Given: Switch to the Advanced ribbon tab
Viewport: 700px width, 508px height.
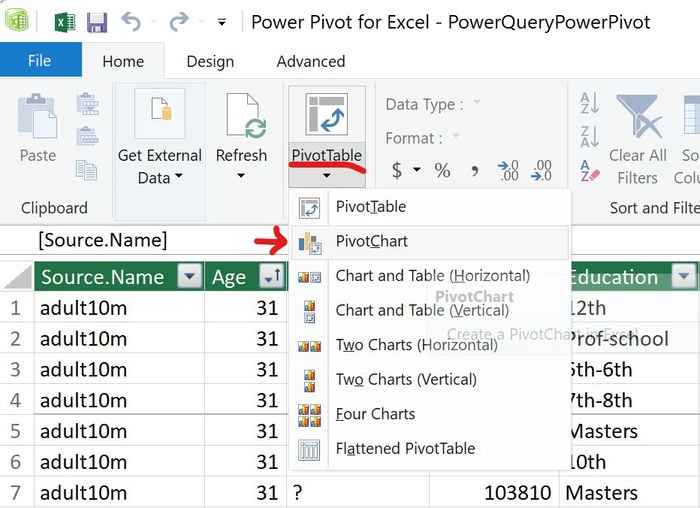Looking at the screenshot, I should (x=311, y=61).
